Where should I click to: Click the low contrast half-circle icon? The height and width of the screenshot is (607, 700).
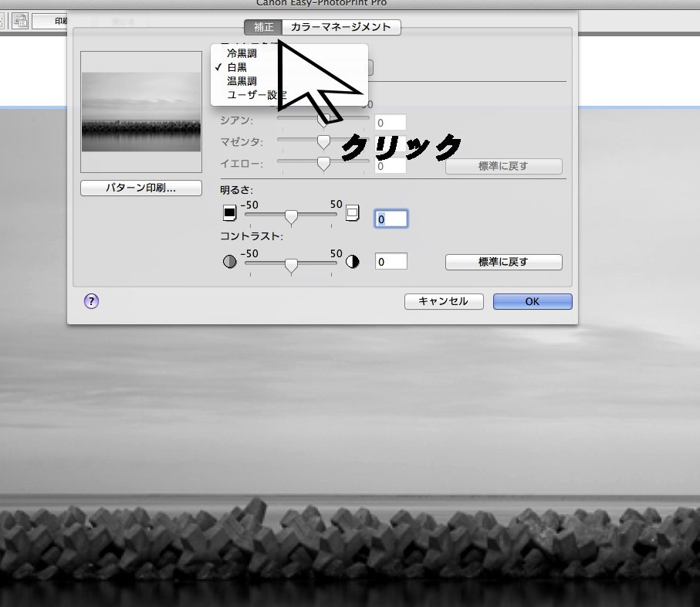(229, 262)
